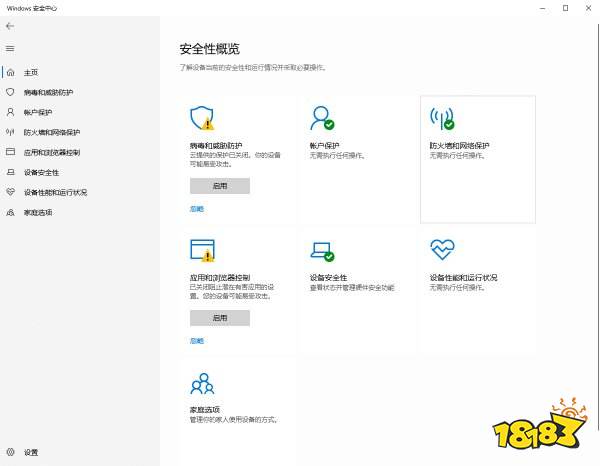Select 帐户保护 in the sidebar
600x466 pixels.
click(38, 112)
